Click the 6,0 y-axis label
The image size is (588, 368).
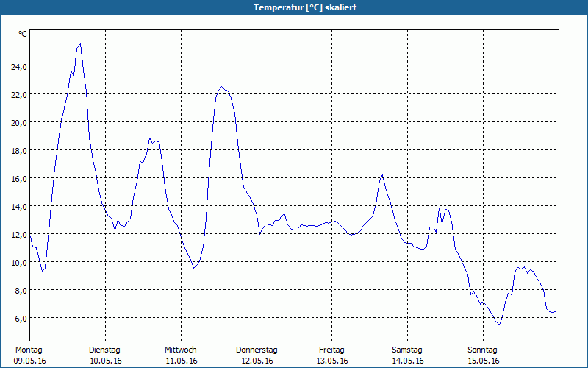pyautogui.click(x=21, y=319)
